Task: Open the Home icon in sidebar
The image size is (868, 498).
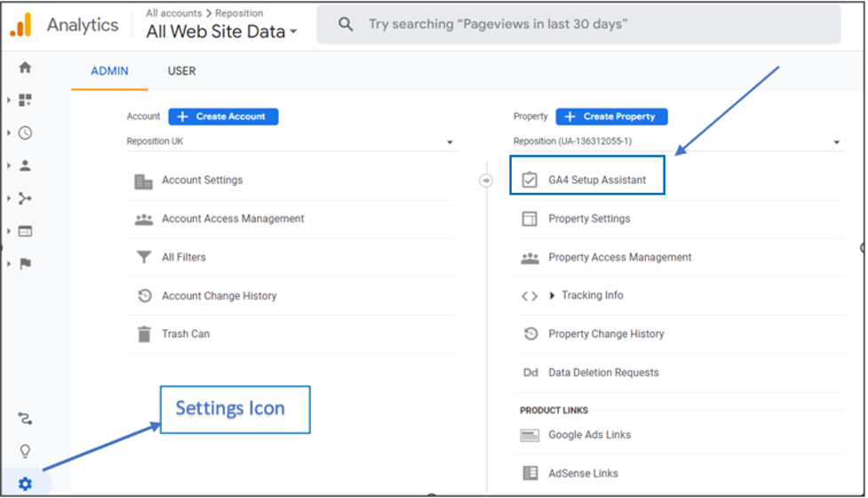Action: tap(25, 68)
